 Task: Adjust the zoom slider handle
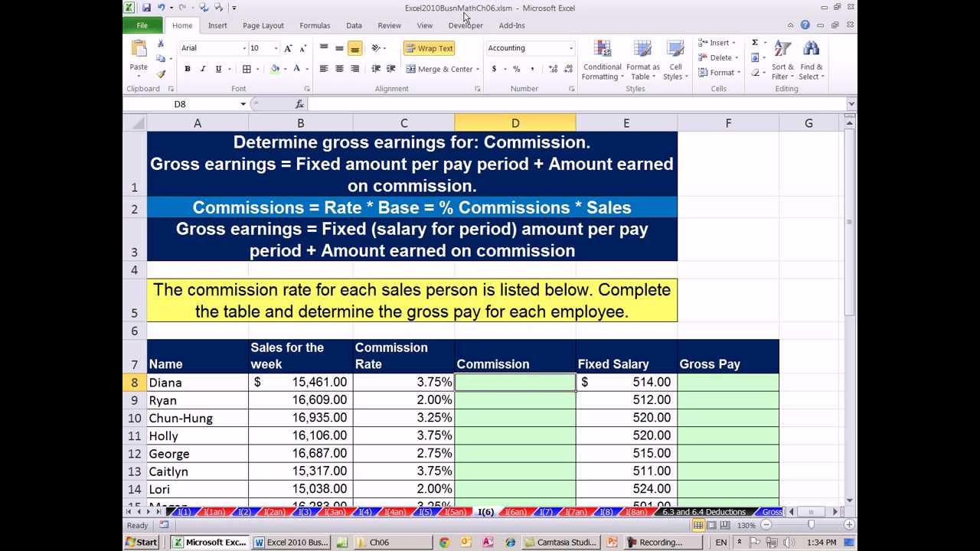pos(811,525)
